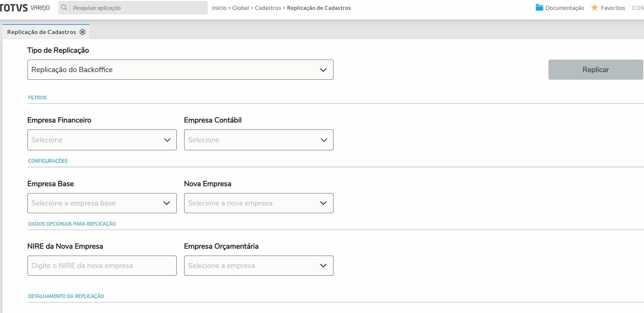Click the search magnifier icon
644x313 pixels.
point(64,8)
